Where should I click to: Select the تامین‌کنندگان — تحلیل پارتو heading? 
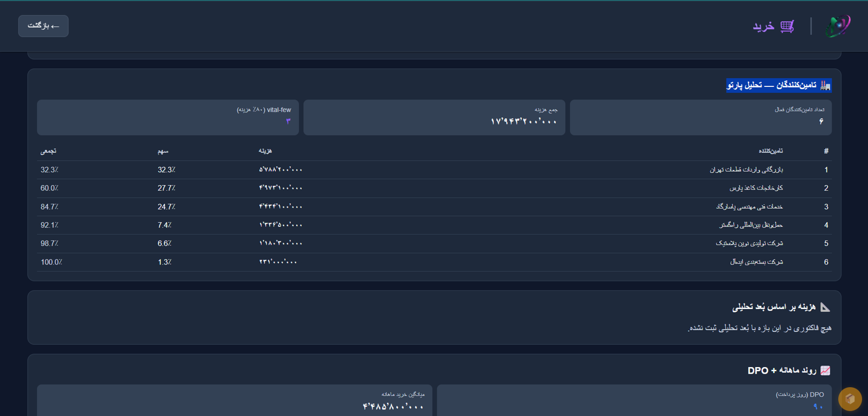tap(772, 85)
